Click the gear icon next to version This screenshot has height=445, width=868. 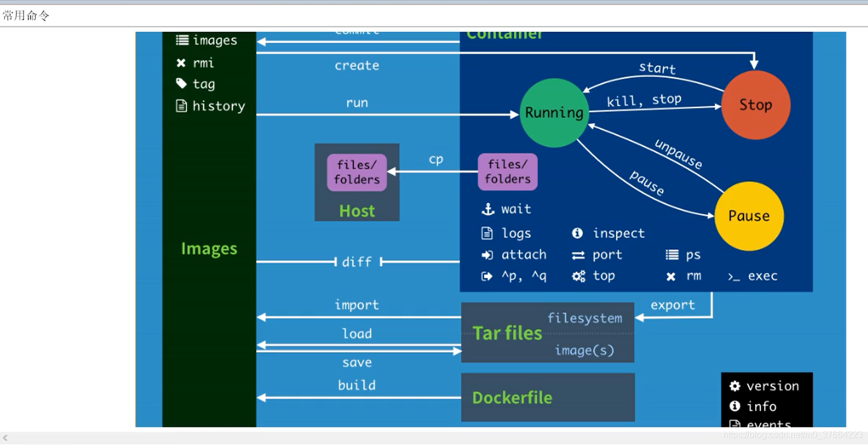[735, 386]
